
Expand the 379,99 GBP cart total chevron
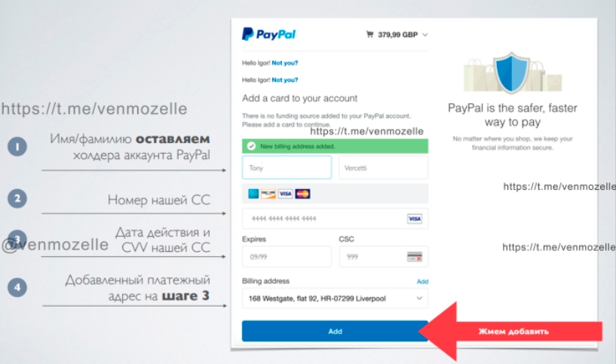pyautogui.click(x=425, y=35)
